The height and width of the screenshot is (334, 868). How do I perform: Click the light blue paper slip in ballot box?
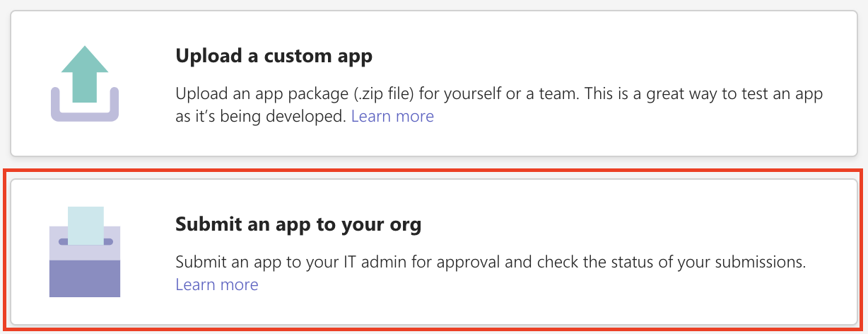point(86,221)
